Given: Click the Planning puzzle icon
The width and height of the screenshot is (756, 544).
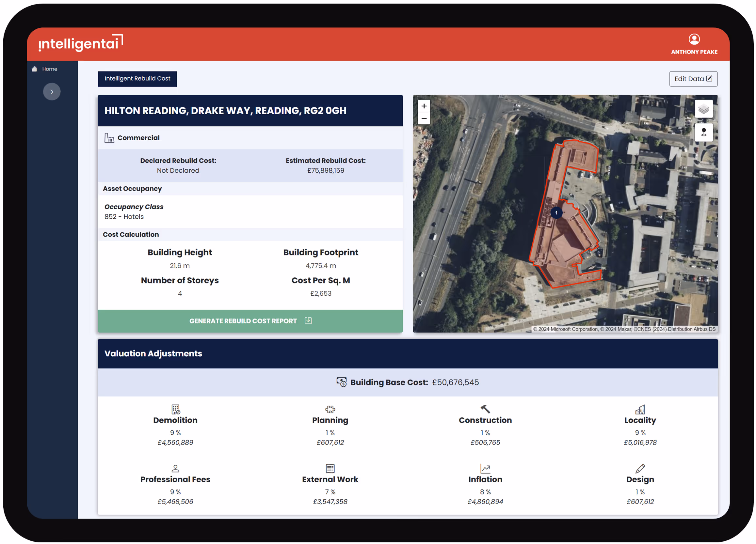Looking at the screenshot, I should [330, 410].
